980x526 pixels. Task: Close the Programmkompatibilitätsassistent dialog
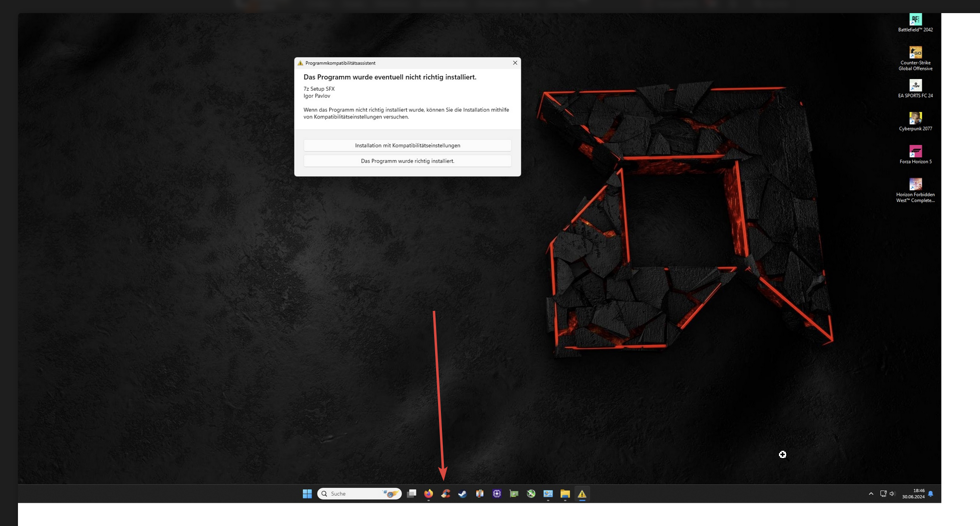pos(515,63)
